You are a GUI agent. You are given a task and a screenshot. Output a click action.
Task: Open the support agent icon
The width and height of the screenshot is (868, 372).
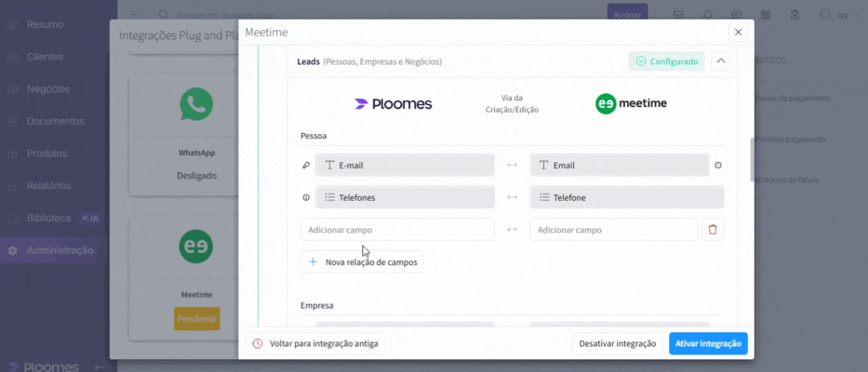coord(795,14)
